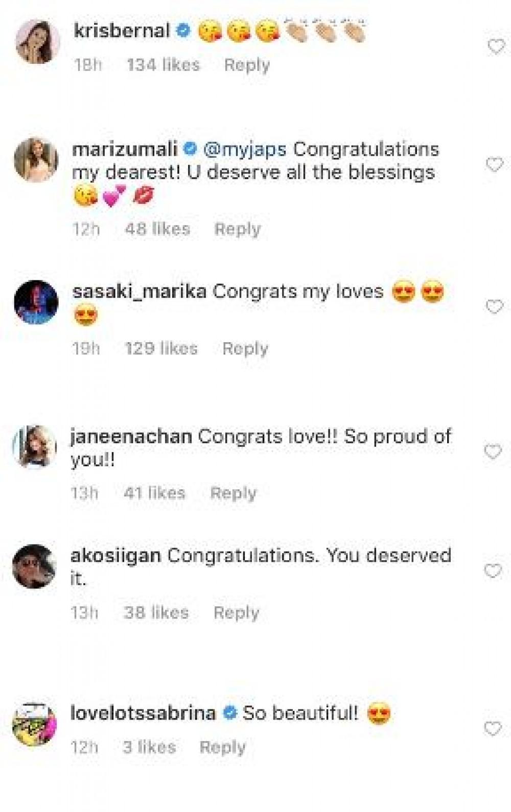View the 41 likes on janeenachan's comment
This screenshot has height=812, width=511.
click(154, 493)
